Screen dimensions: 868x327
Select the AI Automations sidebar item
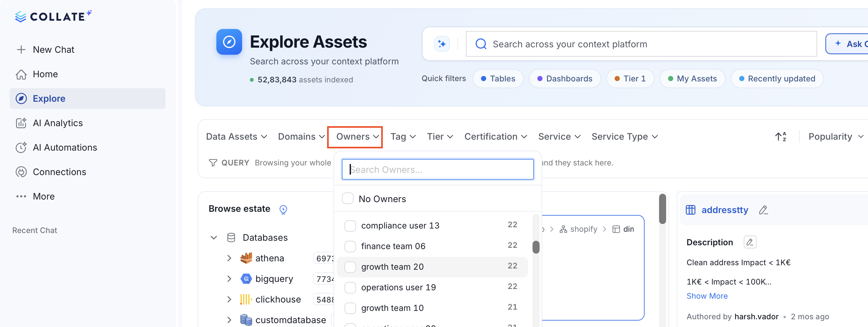(x=88, y=147)
